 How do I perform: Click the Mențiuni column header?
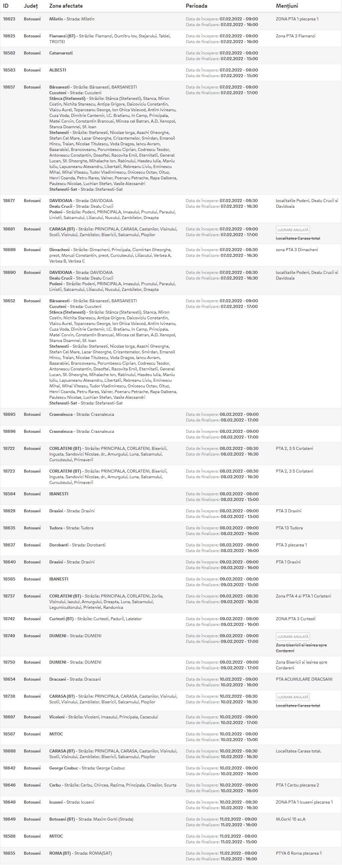(287, 6)
